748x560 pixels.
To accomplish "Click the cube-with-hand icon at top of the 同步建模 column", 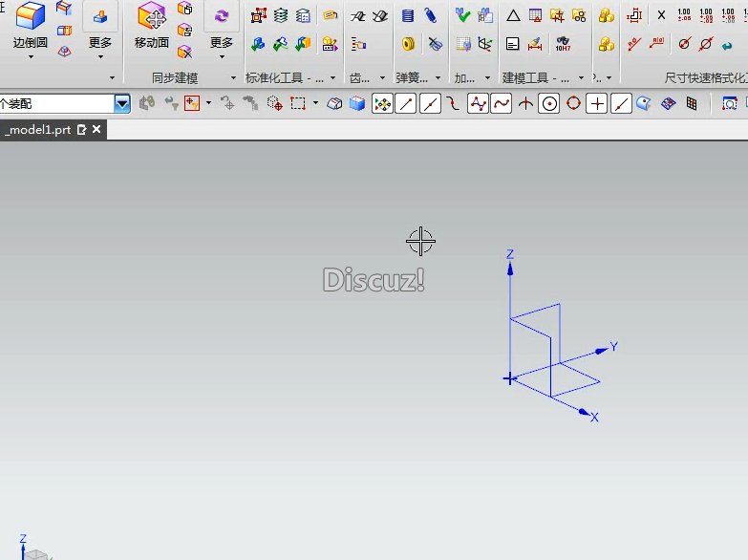I will pyautogui.click(x=184, y=8).
